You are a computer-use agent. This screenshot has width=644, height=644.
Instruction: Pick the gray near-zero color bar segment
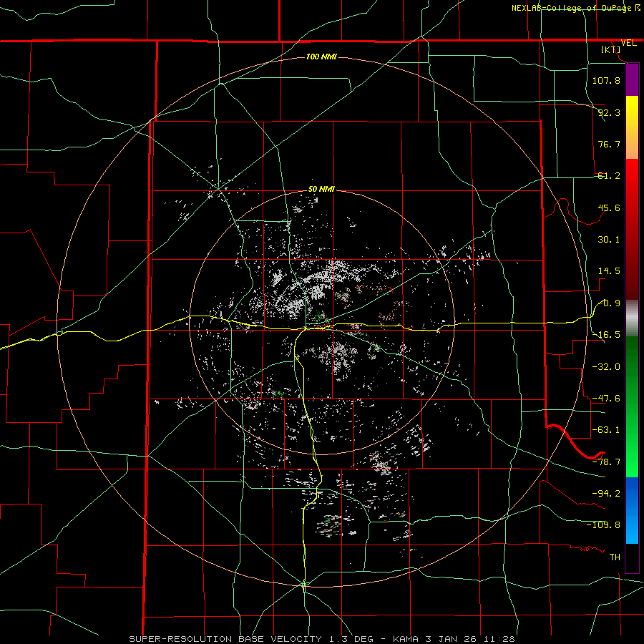(632, 318)
